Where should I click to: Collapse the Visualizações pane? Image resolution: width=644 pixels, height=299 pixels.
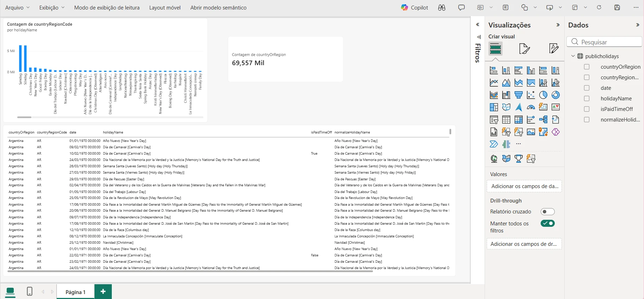tap(558, 25)
